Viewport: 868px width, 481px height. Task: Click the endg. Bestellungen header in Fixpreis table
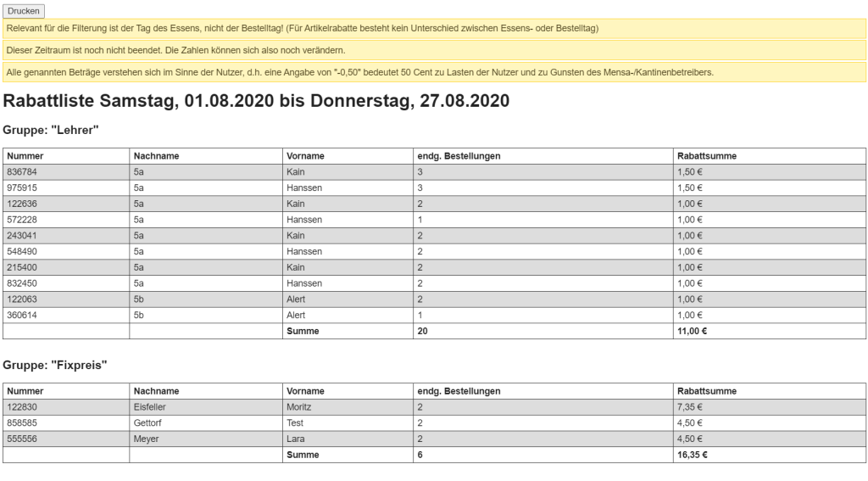[459, 391]
